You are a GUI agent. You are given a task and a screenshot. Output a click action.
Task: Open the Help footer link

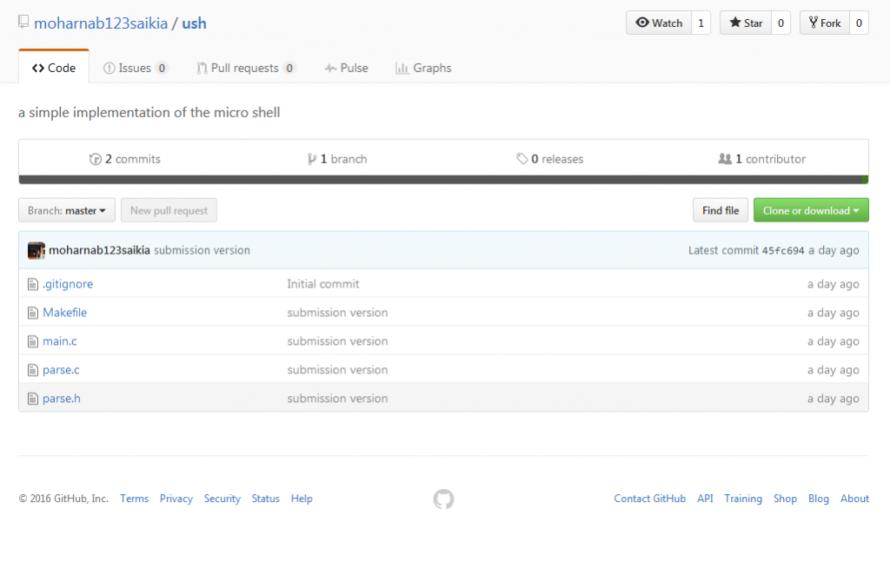click(302, 499)
